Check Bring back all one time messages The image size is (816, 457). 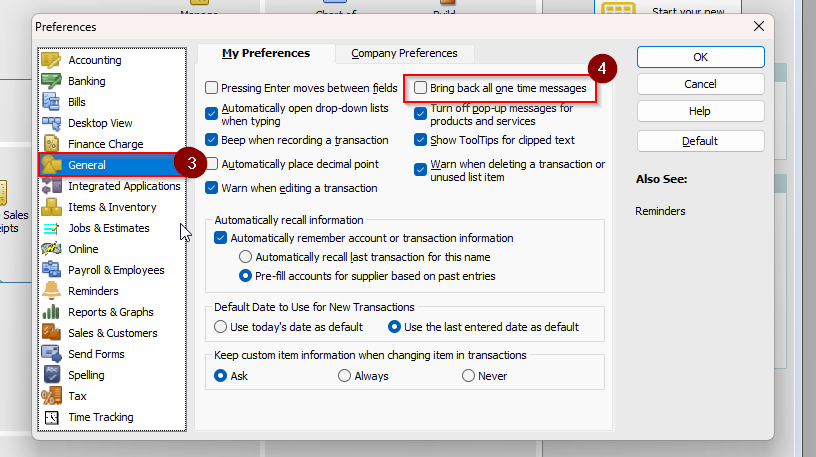(420, 87)
